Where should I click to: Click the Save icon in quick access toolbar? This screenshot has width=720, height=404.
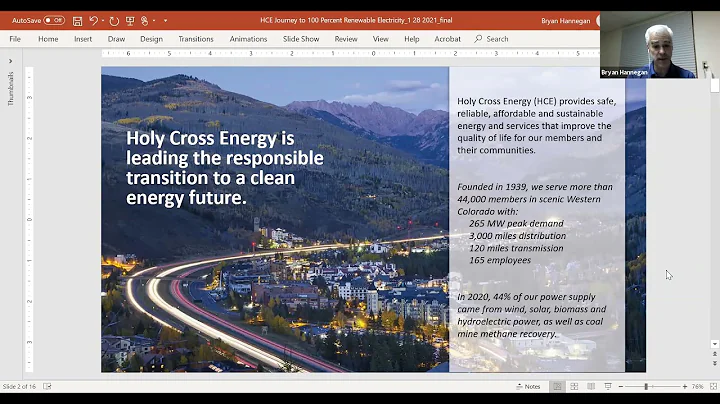(78, 21)
